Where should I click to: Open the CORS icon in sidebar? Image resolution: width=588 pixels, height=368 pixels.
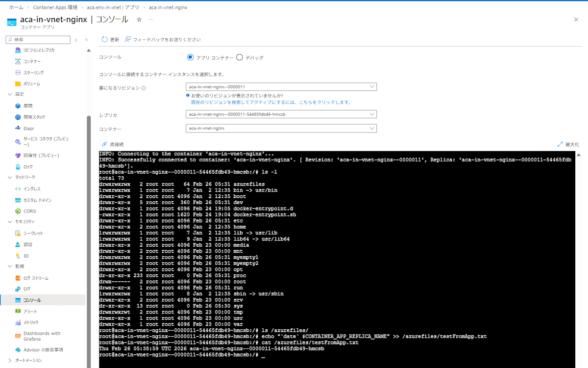tap(18, 211)
